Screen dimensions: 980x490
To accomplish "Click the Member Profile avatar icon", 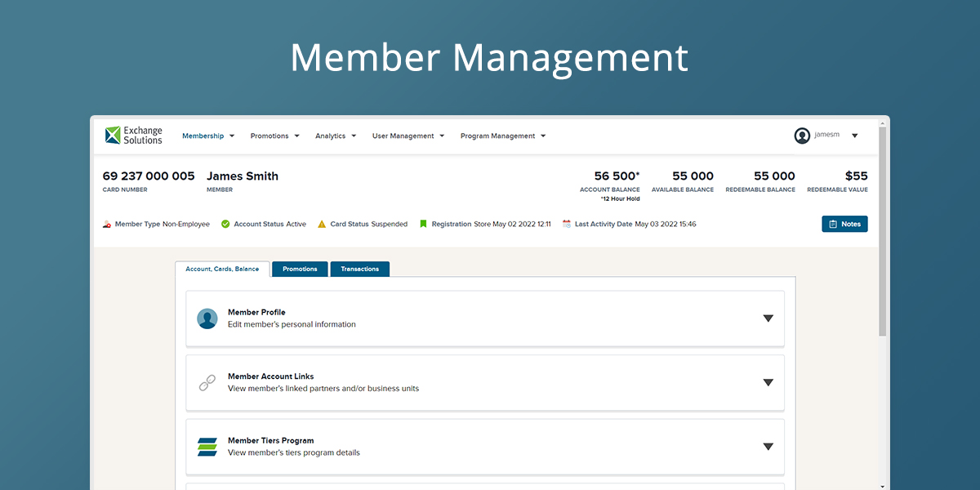I will tap(207, 318).
